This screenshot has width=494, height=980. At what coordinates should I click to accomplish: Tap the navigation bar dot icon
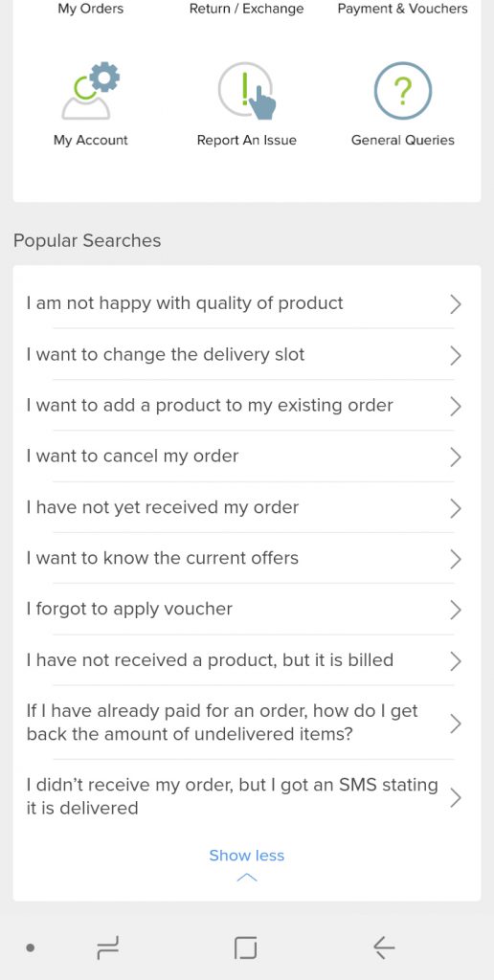[30, 948]
